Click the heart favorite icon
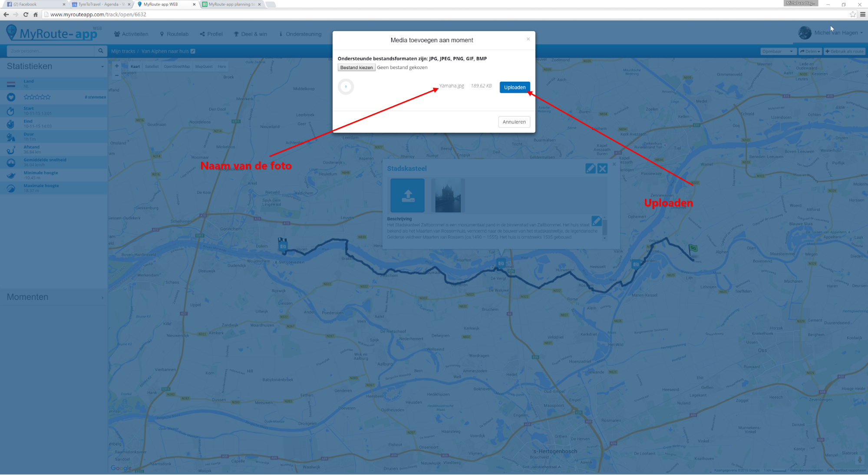868x475 pixels. [11, 97]
